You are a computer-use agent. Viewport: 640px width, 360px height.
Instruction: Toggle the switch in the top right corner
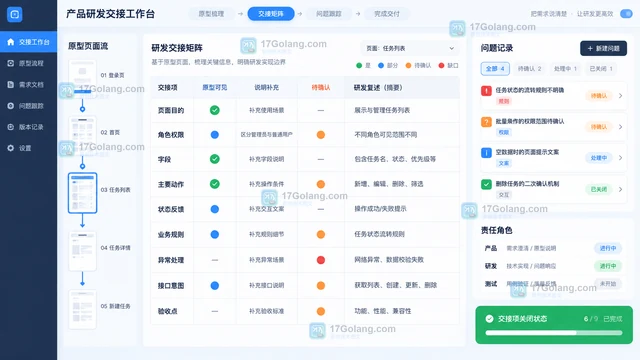626,14
